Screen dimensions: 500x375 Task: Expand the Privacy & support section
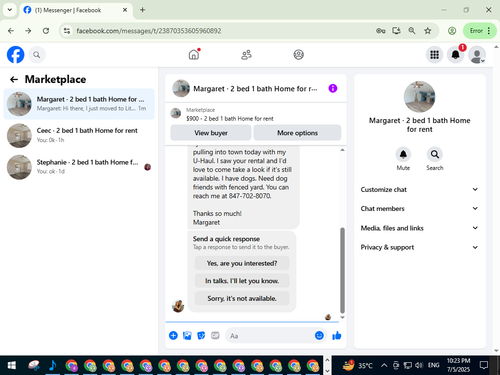coord(419,247)
